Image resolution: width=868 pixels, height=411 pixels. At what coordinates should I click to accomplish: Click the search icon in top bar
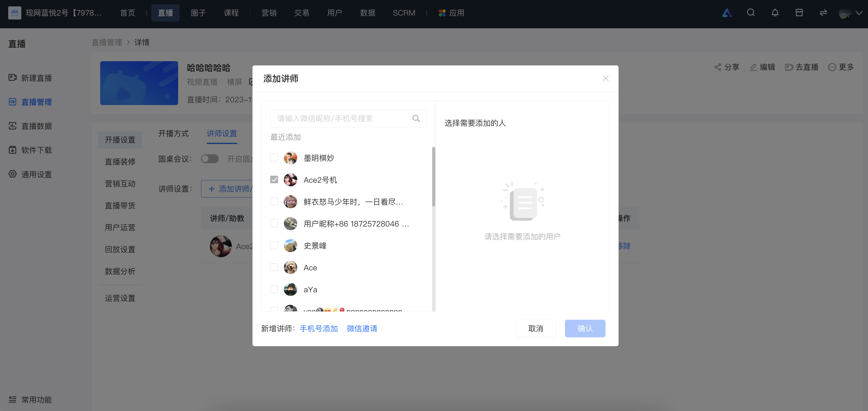[x=751, y=13]
